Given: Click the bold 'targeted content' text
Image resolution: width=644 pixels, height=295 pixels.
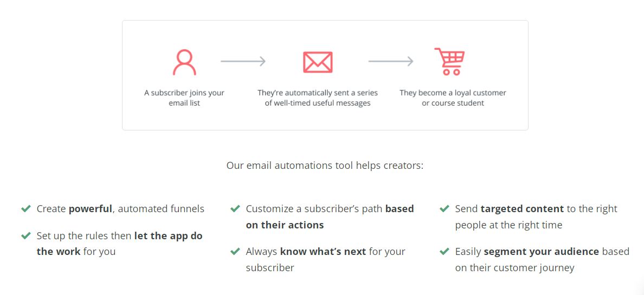Looking at the screenshot, I should pyautogui.click(x=522, y=209).
